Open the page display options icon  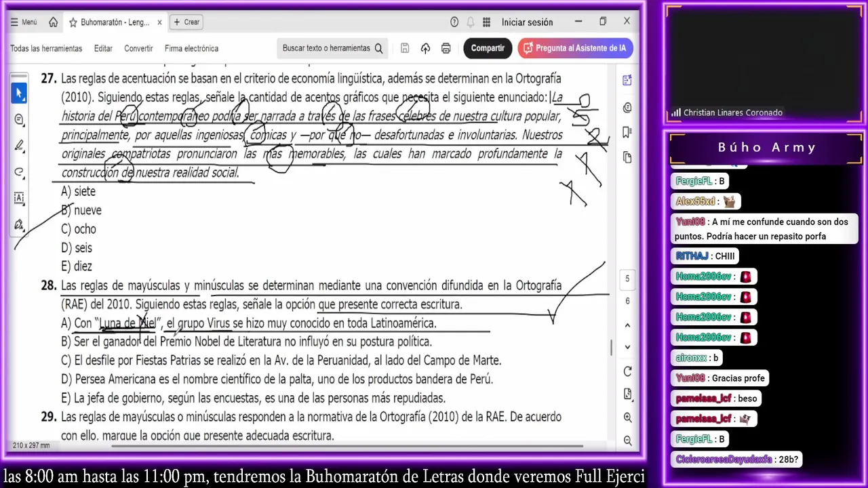click(x=627, y=394)
